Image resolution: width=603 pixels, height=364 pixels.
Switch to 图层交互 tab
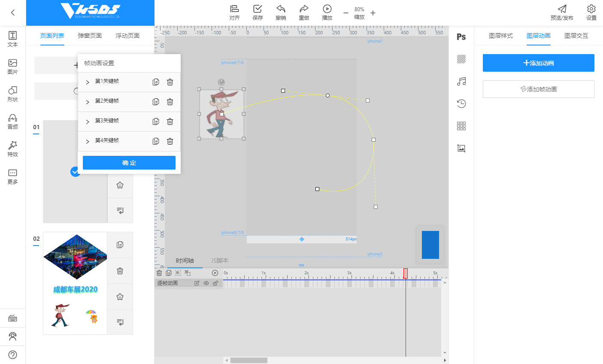pos(576,36)
